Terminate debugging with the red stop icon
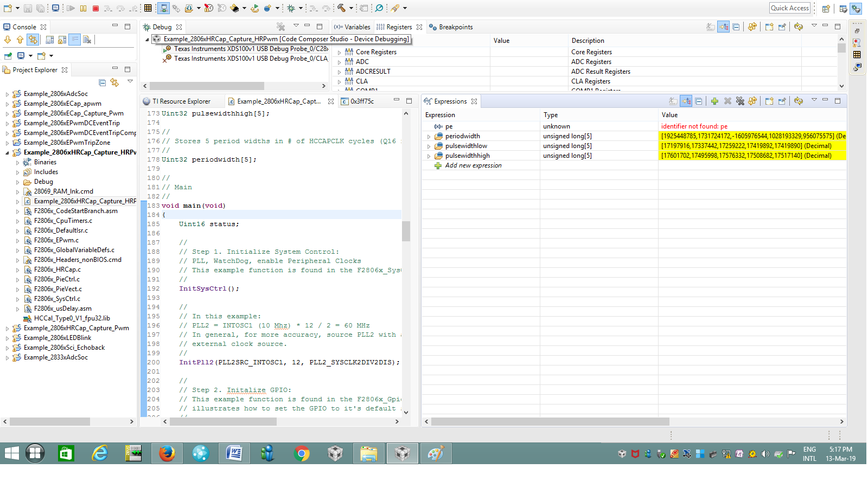Image resolution: width=868 pixels, height=488 pixels. click(95, 8)
